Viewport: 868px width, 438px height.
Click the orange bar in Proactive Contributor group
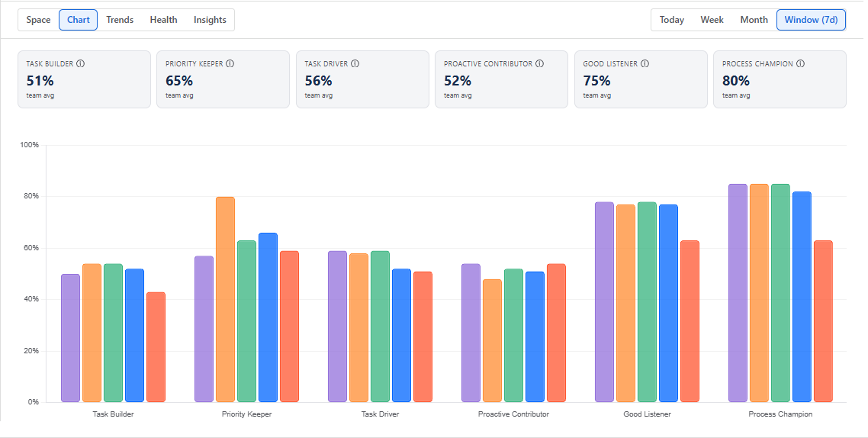[492, 340]
